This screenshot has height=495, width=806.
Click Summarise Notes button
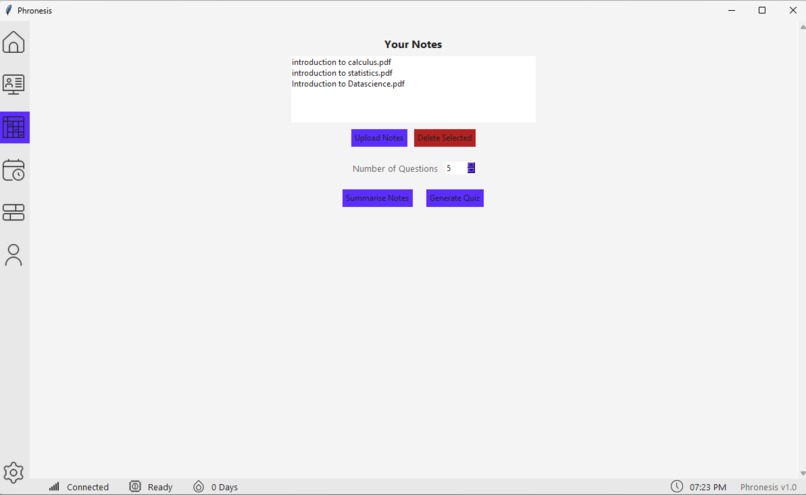(377, 198)
